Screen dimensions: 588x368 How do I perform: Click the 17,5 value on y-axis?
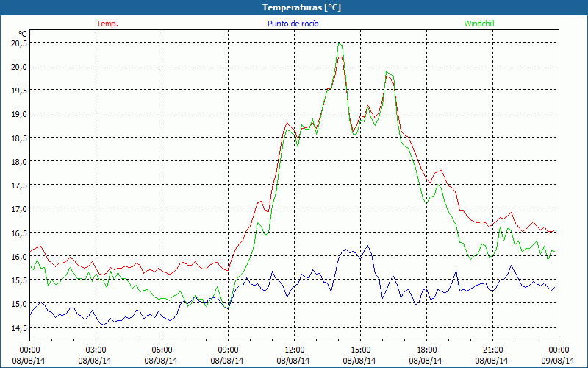coord(19,185)
